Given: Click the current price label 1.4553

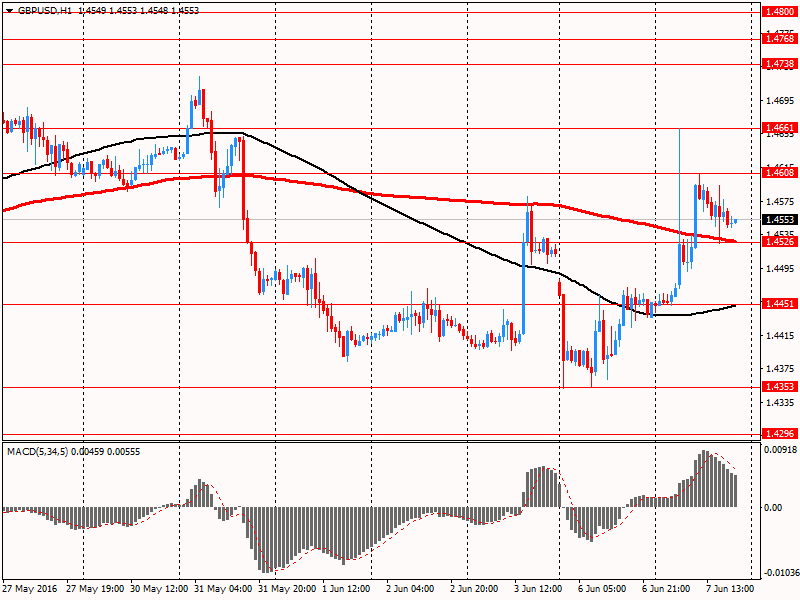Looking at the screenshot, I should click(779, 219).
